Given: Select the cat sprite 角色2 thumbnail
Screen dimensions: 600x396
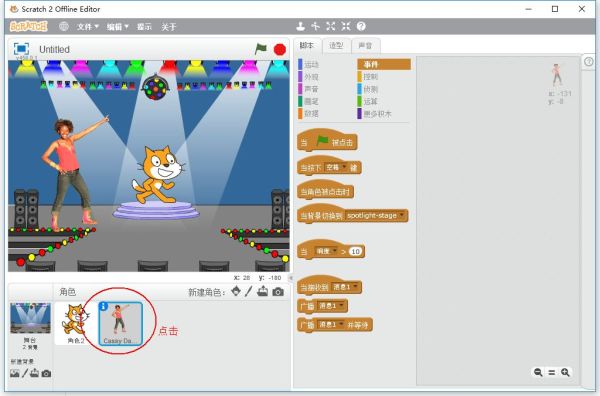Looking at the screenshot, I should tap(76, 323).
